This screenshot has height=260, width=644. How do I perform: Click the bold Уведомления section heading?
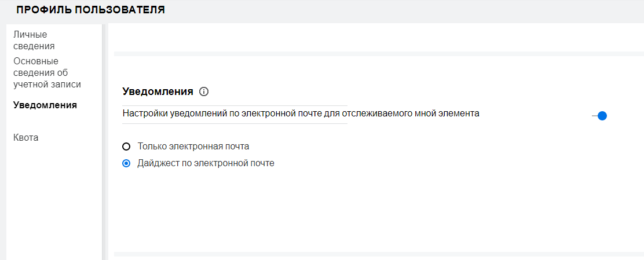[158, 91]
